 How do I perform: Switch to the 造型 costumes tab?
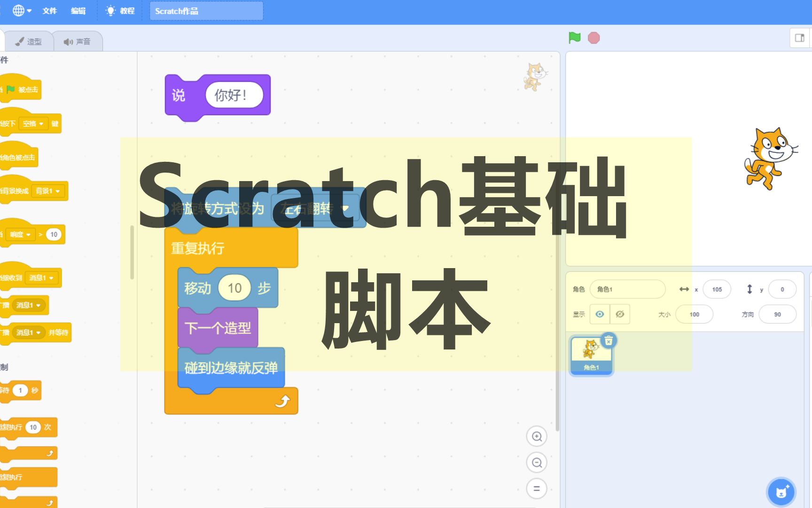(28, 41)
